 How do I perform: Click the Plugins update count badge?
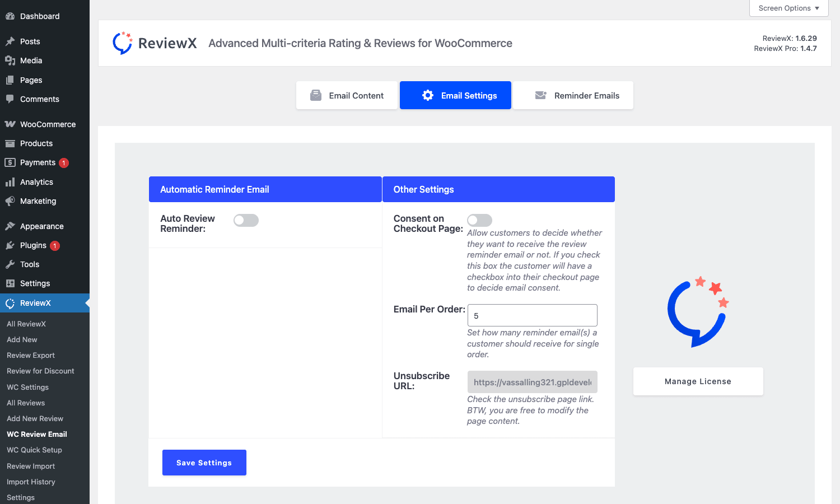click(x=55, y=246)
